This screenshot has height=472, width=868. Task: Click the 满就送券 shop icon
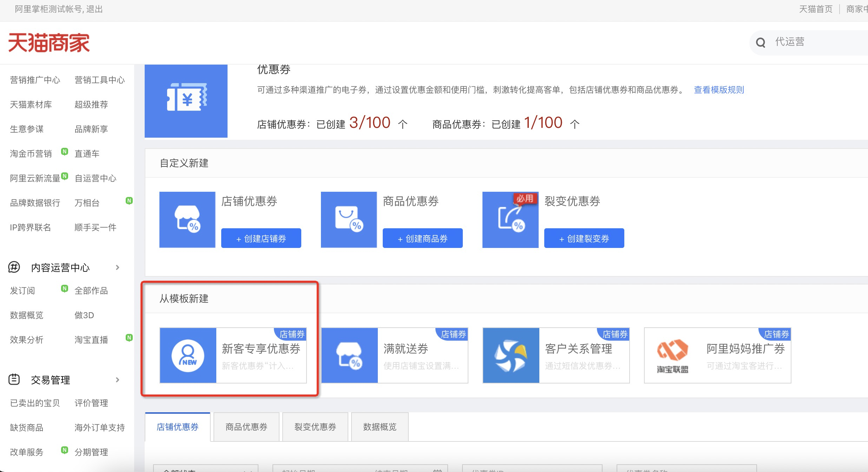[x=349, y=355]
